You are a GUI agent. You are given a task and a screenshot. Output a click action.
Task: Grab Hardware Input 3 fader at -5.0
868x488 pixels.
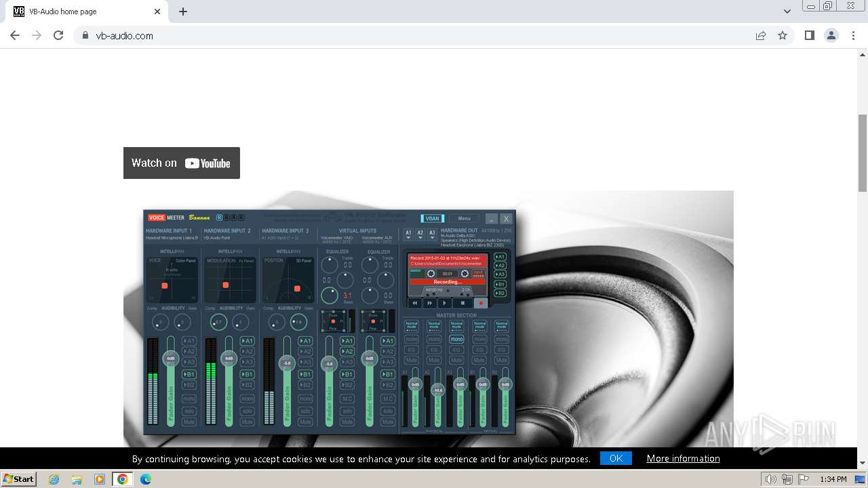287,363
